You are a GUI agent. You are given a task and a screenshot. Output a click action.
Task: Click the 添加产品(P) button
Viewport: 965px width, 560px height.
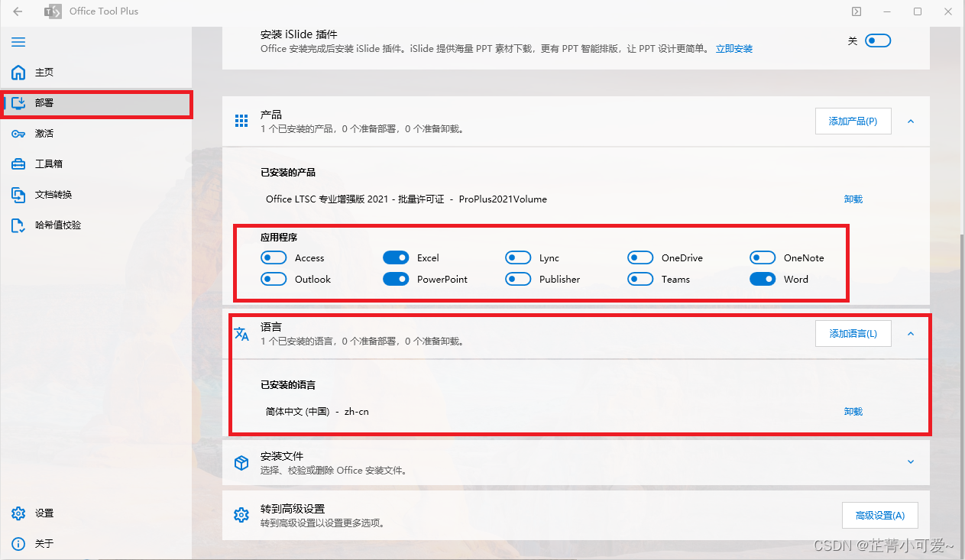[853, 121]
